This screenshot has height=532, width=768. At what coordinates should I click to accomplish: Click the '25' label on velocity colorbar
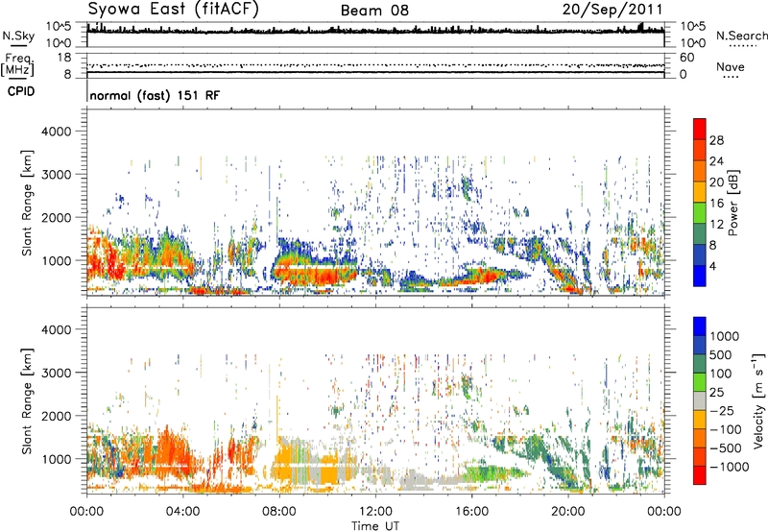[x=716, y=393]
